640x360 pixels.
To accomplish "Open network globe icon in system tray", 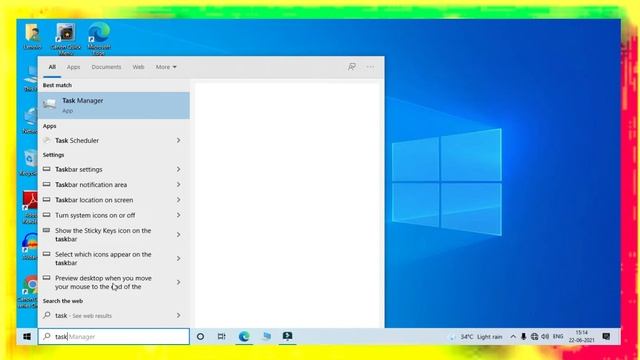I will pos(534,337).
